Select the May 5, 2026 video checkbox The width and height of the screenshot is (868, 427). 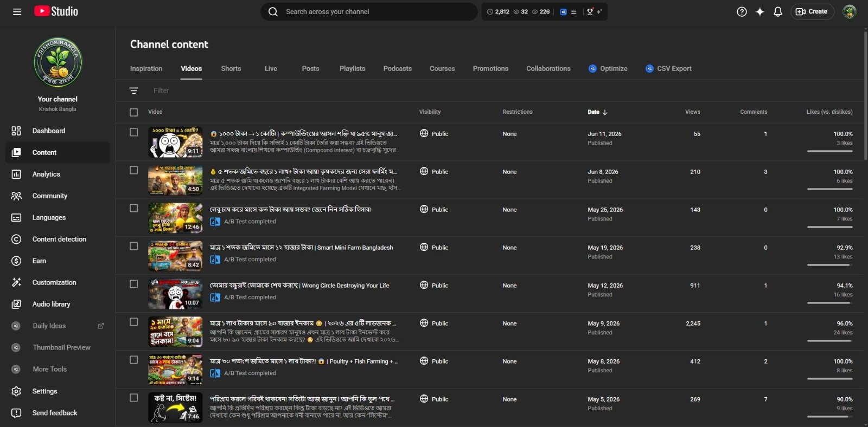[134, 398]
